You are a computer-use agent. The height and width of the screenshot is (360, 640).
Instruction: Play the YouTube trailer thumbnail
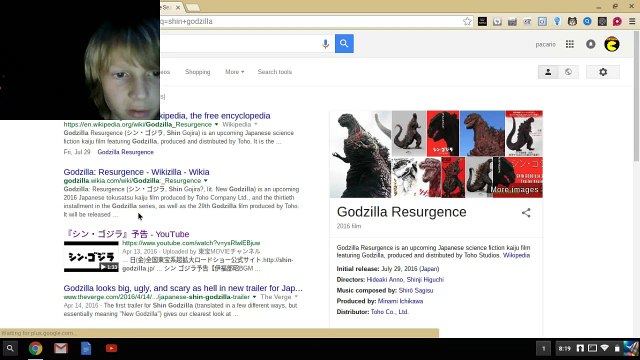tap(91, 256)
